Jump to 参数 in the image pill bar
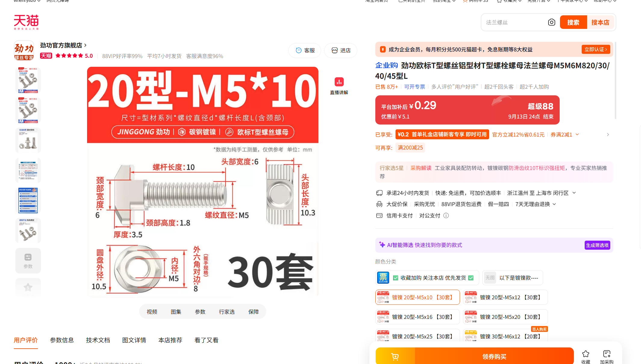Viewport: 641px width, 364px height. [200, 312]
